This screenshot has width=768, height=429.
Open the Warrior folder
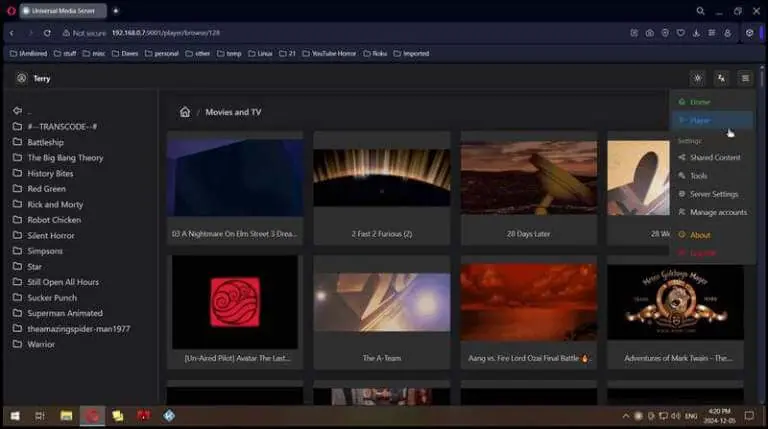(x=41, y=344)
